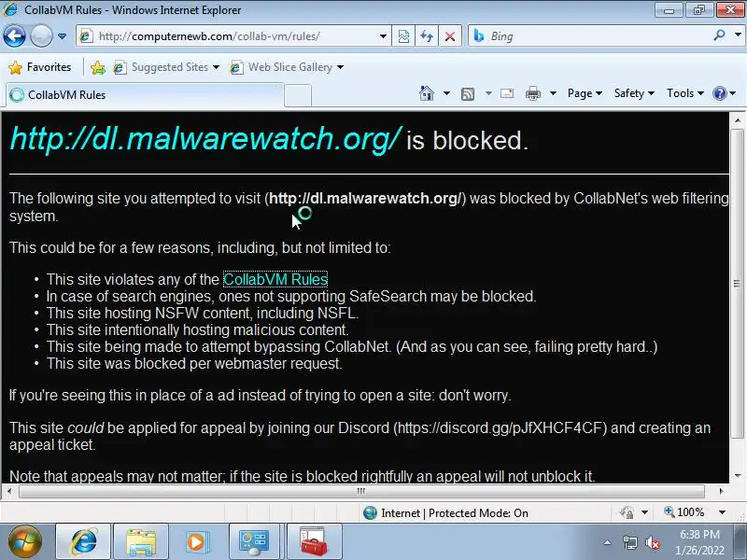Click the RSS feeds icon
747x560 pixels.
tap(468, 94)
